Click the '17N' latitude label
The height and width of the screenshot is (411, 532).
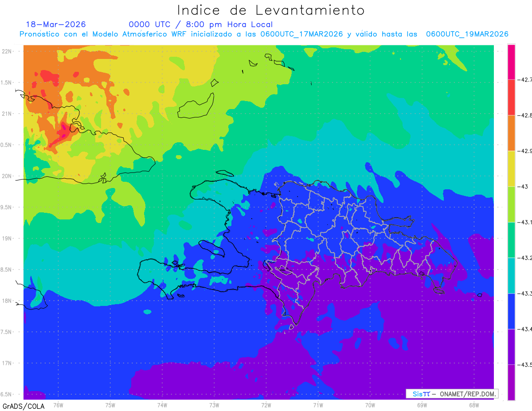tap(7, 363)
